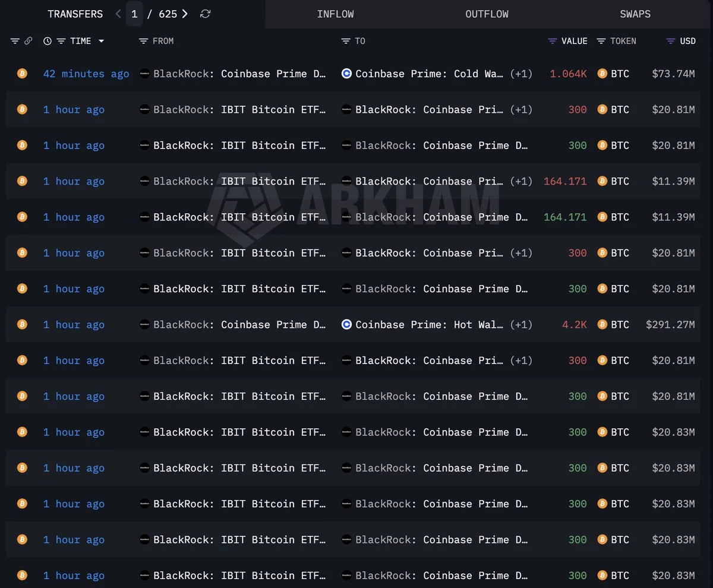Open the USD column filter
This screenshot has height=588, width=713.
671,41
